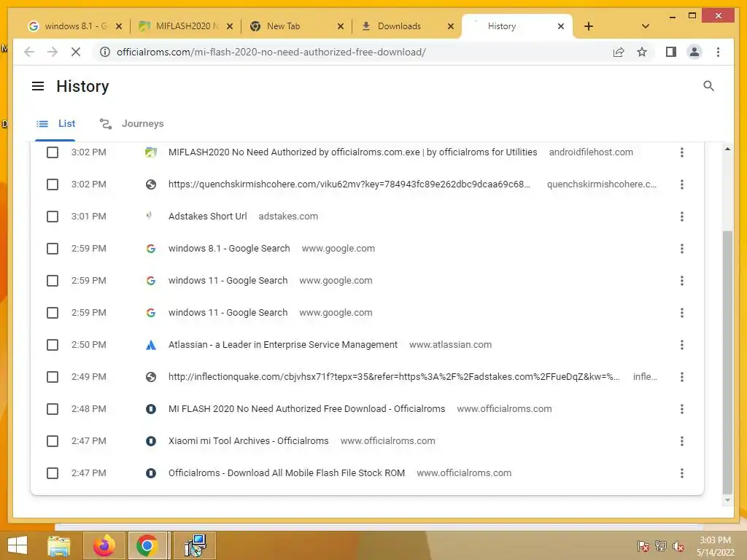Open Windows Start button

point(18,545)
